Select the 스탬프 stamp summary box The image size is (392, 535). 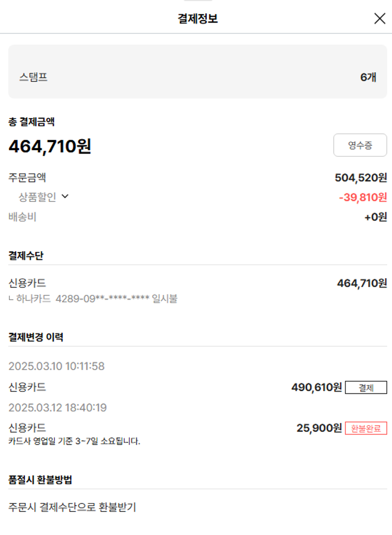[197, 72]
